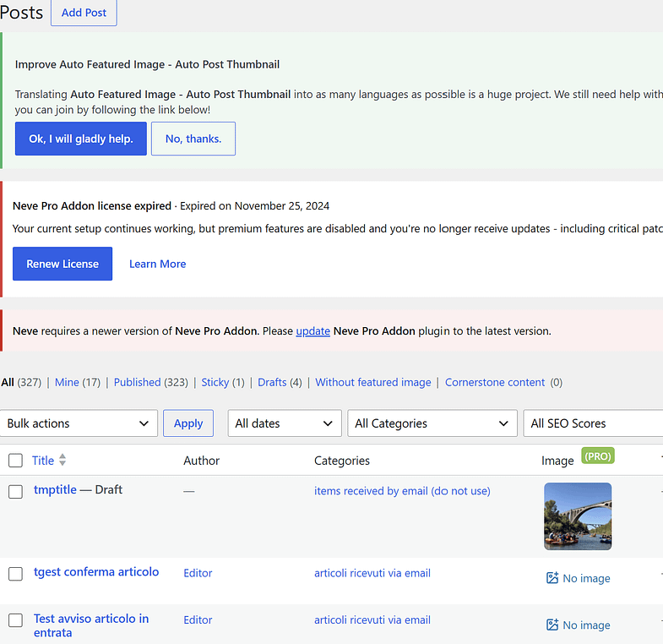Tick the Test avviso articolo in entrata checkbox
This screenshot has width=663, height=644.
[16, 620]
